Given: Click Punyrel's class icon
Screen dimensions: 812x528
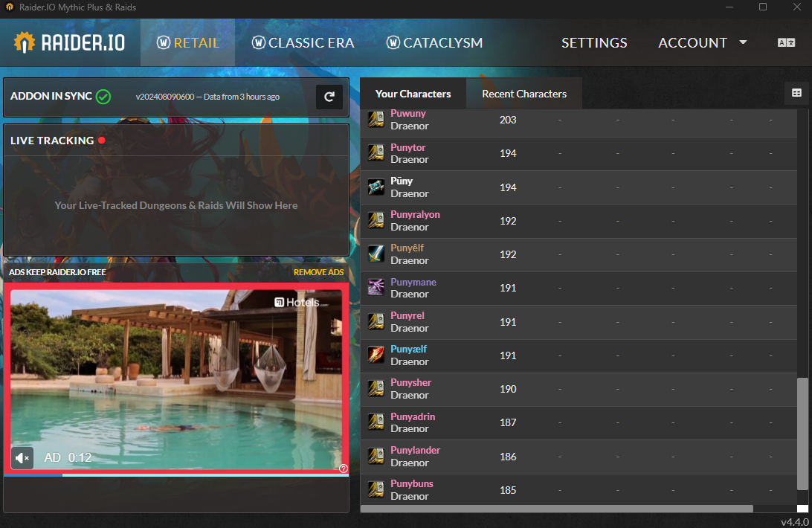Looking at the screenshot, I should tap(376, 322).
